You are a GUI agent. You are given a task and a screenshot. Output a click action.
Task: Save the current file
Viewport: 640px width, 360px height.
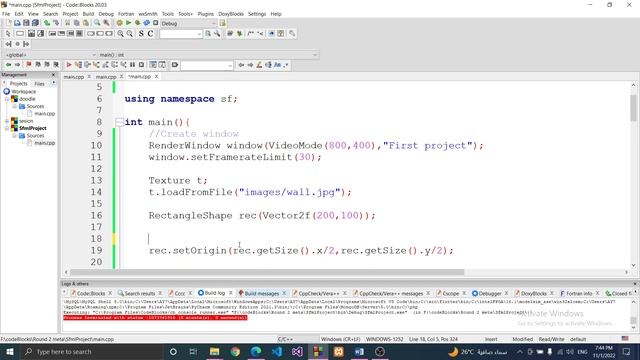[26, 23]
